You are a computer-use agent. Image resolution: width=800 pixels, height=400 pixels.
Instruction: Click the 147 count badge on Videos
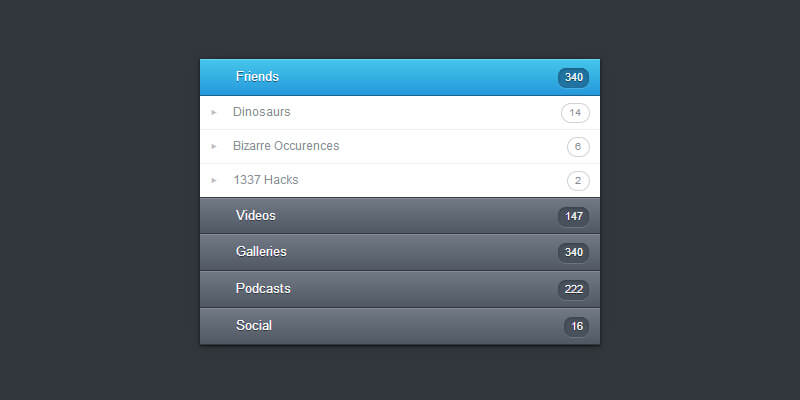coord(574,216)
